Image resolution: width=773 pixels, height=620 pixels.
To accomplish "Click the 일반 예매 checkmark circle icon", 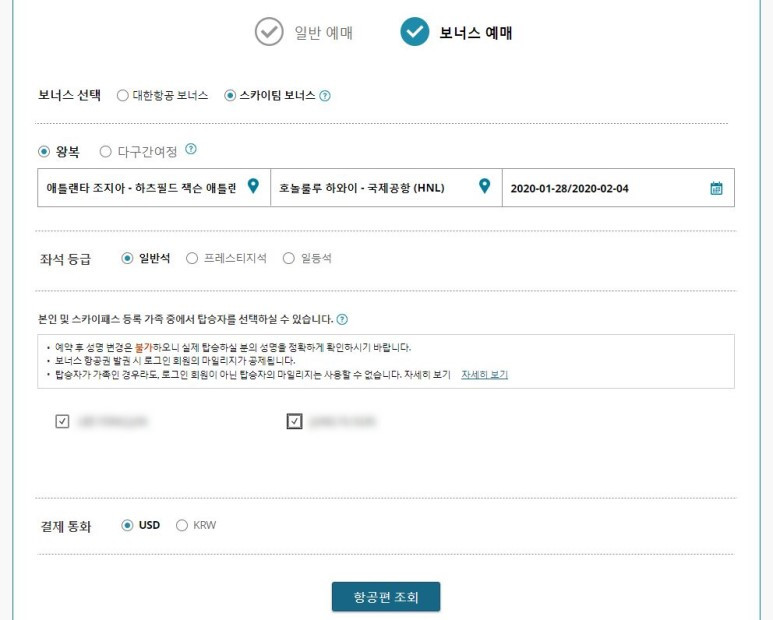I will pyautogui.click(x=269, y=32).
